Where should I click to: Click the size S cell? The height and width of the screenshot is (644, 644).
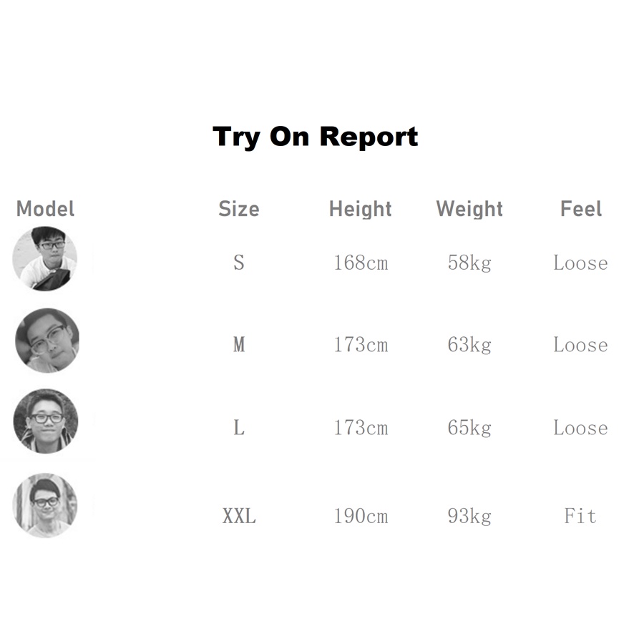(239, 263)
